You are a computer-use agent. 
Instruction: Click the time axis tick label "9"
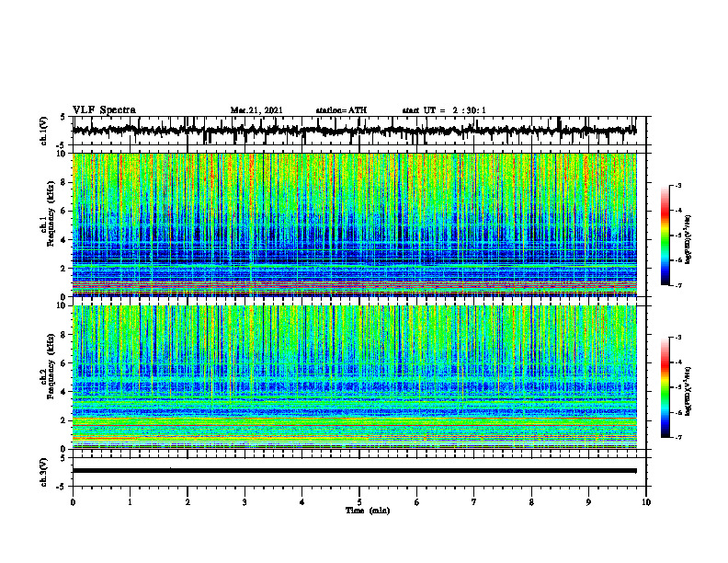point(588,502)
